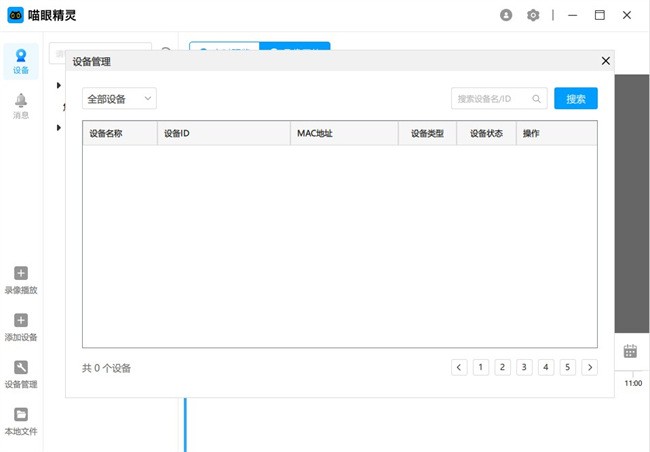
Task: Click the blue 搜索 button
Action: tap(575, 99)
